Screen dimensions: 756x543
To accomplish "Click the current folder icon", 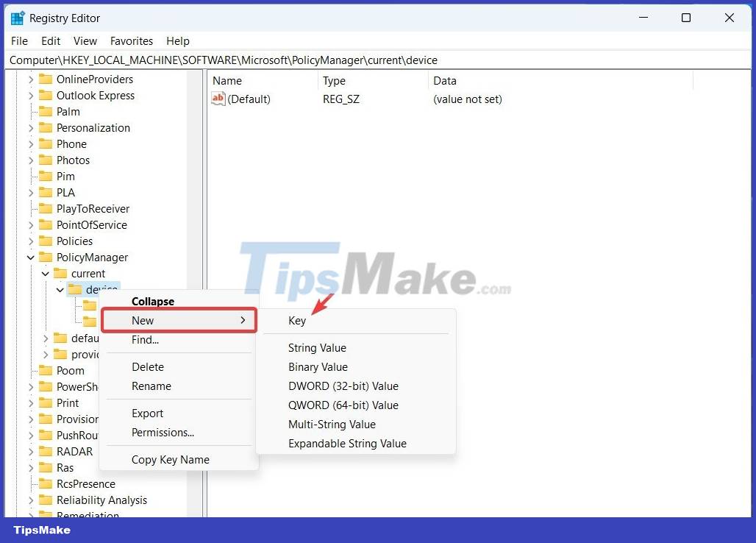I will [60, 274].
